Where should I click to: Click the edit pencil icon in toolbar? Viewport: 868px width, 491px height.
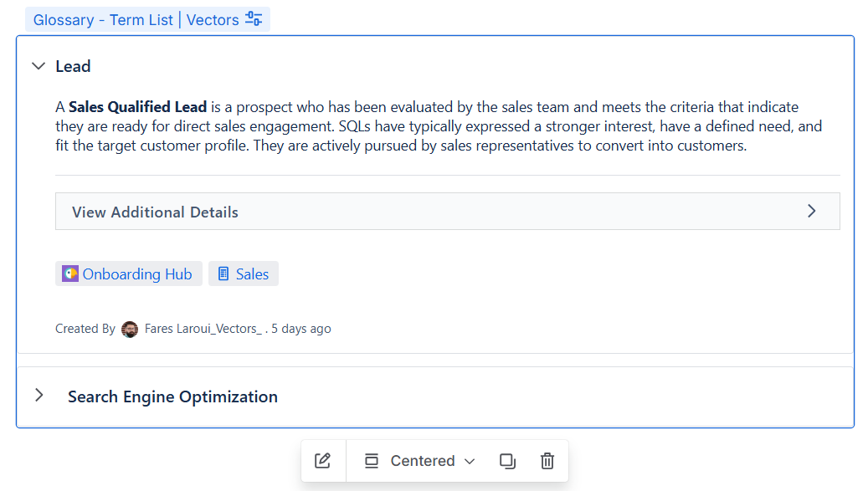coord(323,461)
